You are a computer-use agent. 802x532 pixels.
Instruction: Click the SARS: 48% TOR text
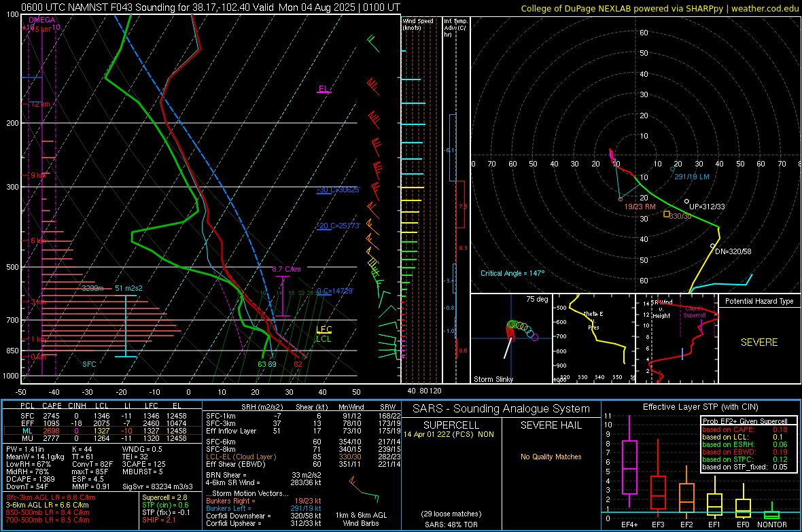pyautogui.click(x=451, y=525)
